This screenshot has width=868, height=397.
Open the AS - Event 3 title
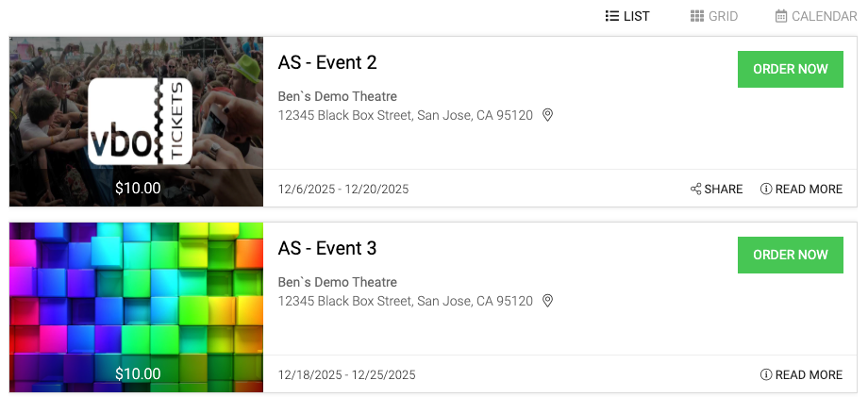coord(327,248)
